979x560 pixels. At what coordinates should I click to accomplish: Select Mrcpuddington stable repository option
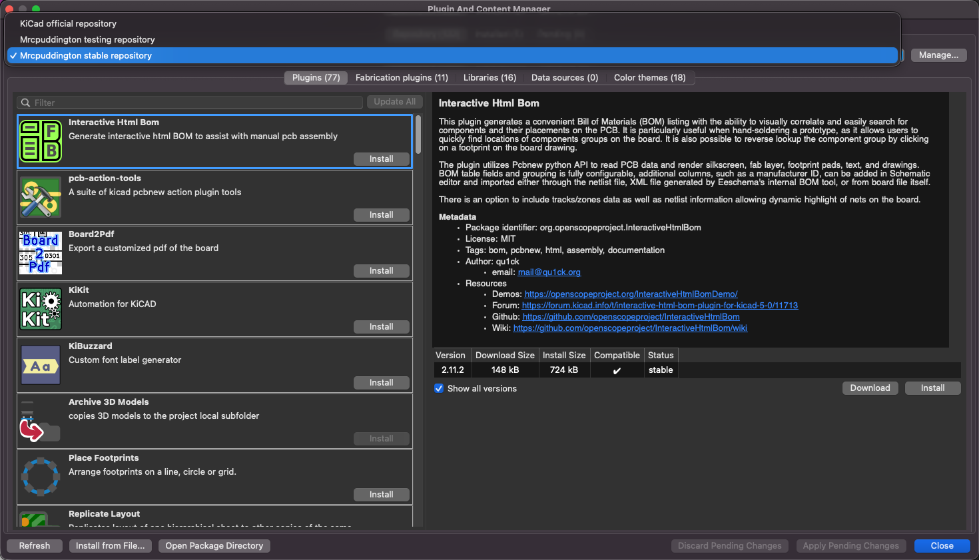453,55
